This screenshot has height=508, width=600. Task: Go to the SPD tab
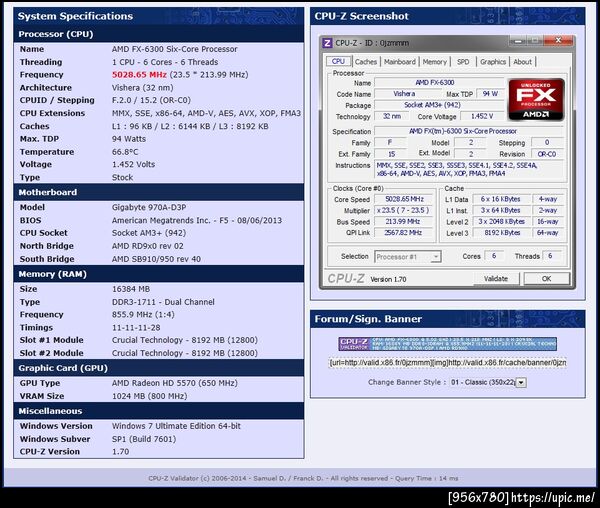[463, 62]
